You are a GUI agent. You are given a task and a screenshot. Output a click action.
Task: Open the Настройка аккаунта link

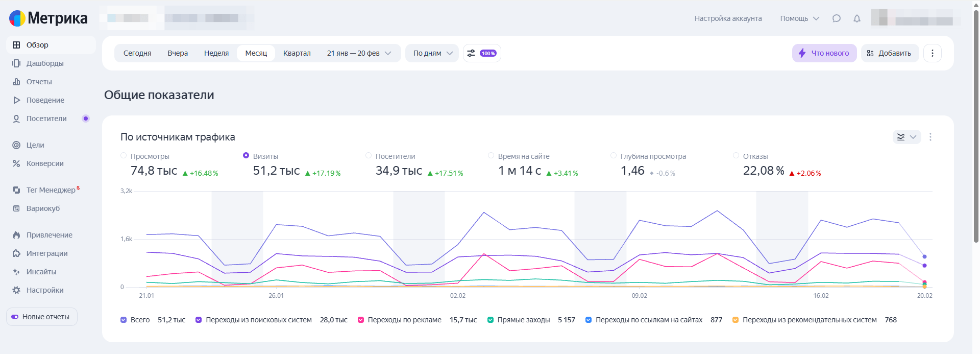728,18
